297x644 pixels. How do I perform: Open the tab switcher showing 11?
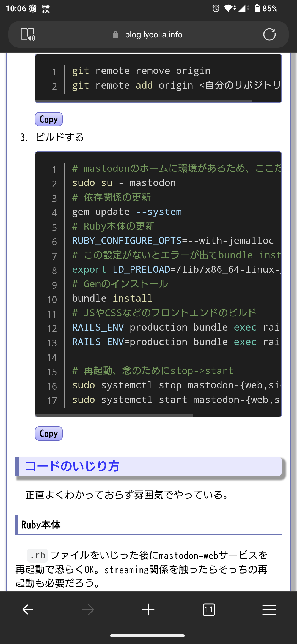click(x=209, y=610)
